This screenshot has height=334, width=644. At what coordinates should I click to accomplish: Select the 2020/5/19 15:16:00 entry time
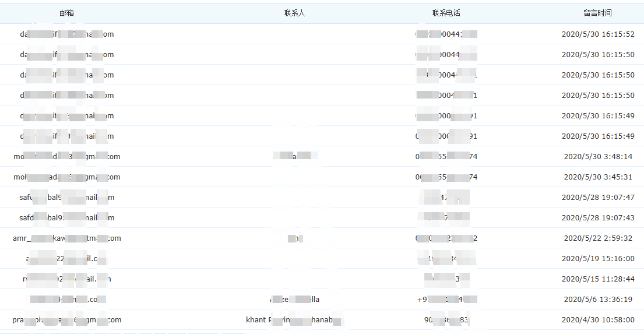(x=597, y=259)
